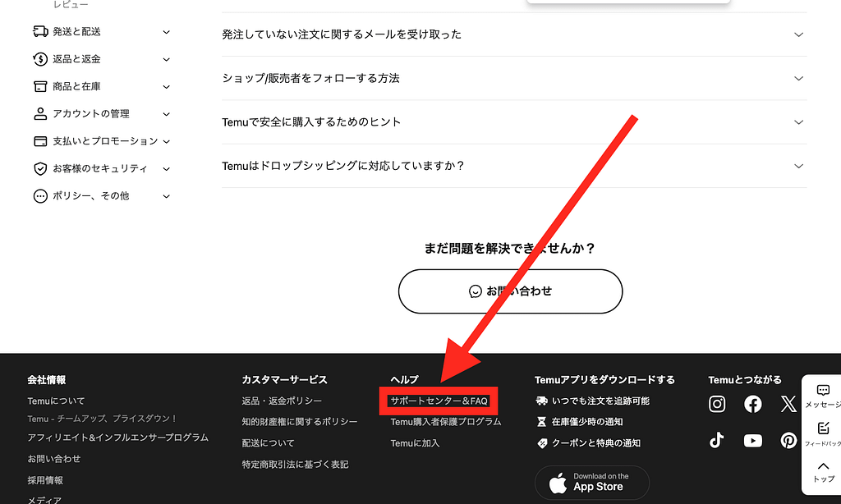
Task: Open the フィードバック feedback icon
Action: [x=823, y=434]
